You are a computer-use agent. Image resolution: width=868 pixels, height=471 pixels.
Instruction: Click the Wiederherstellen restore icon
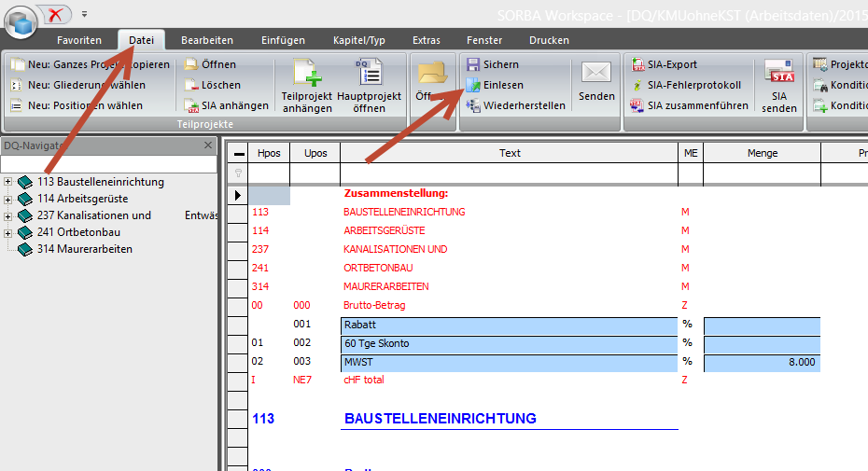[473, 105]
